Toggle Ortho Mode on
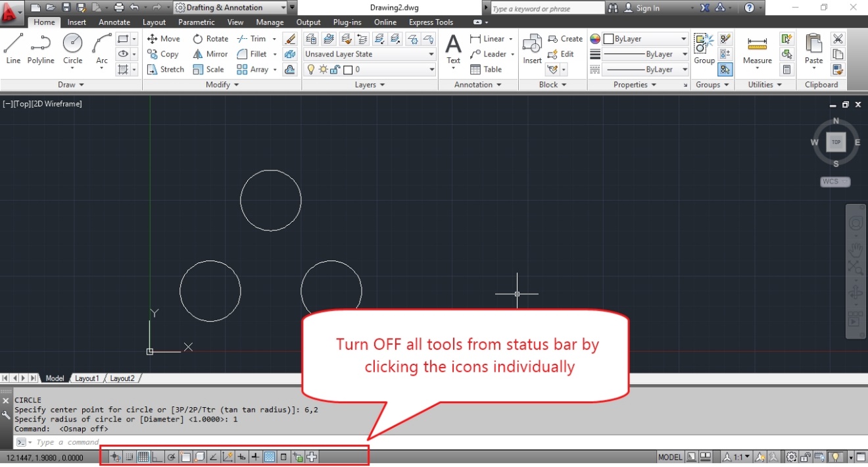 (157, 456)
